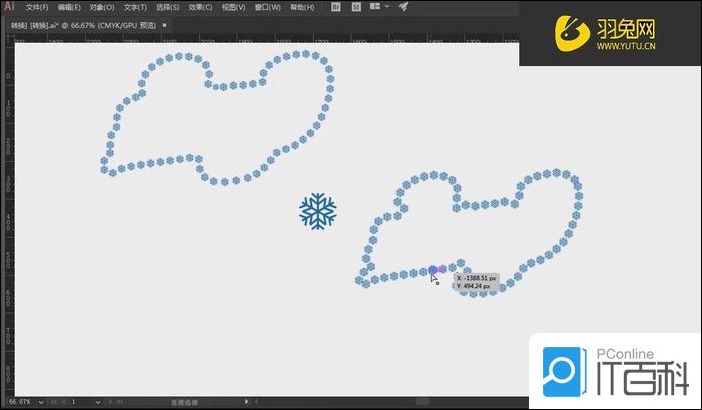The width and height of the screenshot is (702, 410).
Task: Open Adobe Stock via the St icon
Action: click(x=356, y=7)
